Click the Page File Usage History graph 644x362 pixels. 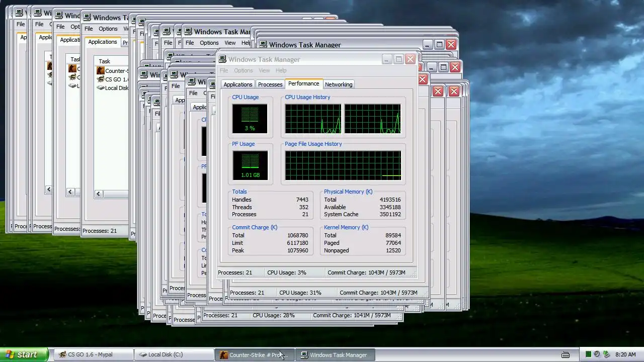(343, 165)
